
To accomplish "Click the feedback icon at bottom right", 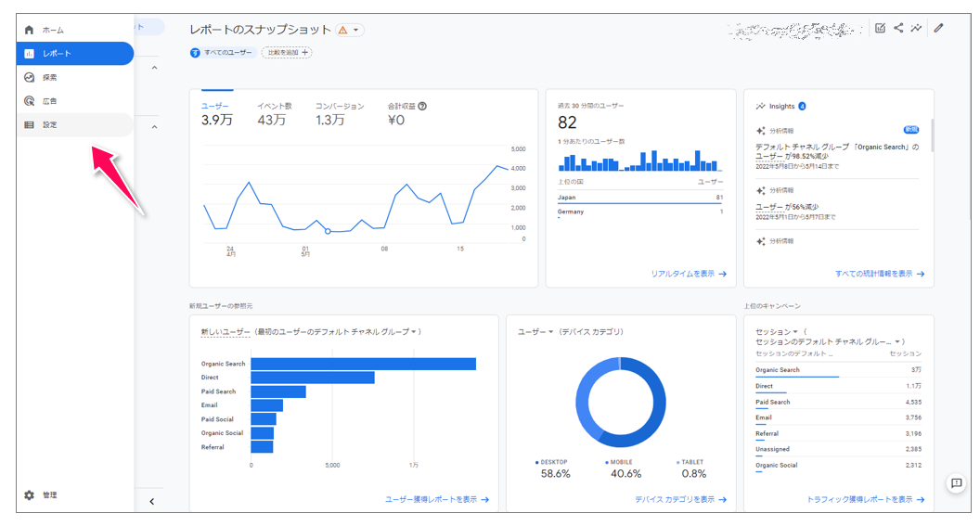I will click(956, 483).
